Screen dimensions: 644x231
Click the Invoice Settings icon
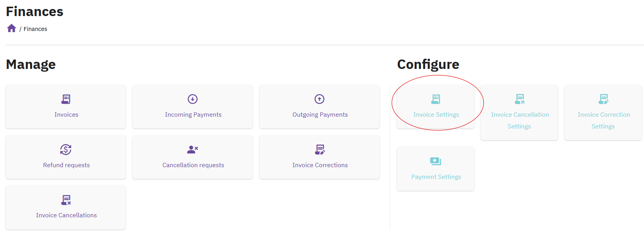(436, 99)
